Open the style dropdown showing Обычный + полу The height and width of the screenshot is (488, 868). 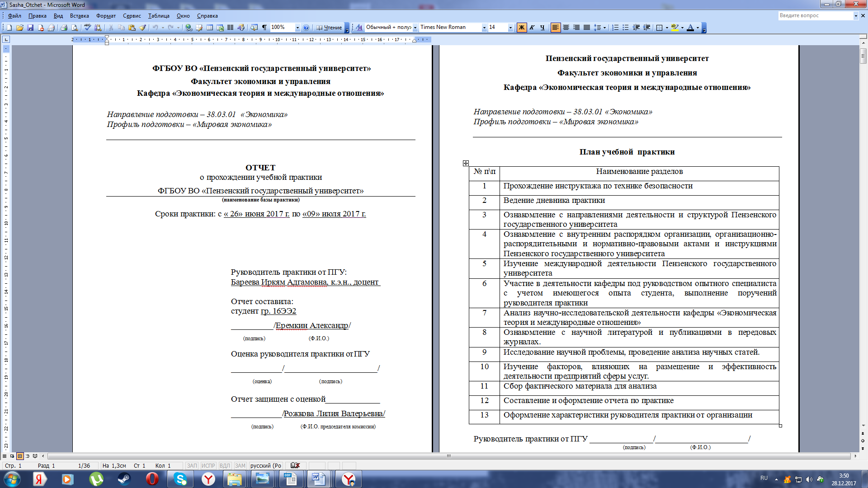pyautogui.click(x=415, y=28)
